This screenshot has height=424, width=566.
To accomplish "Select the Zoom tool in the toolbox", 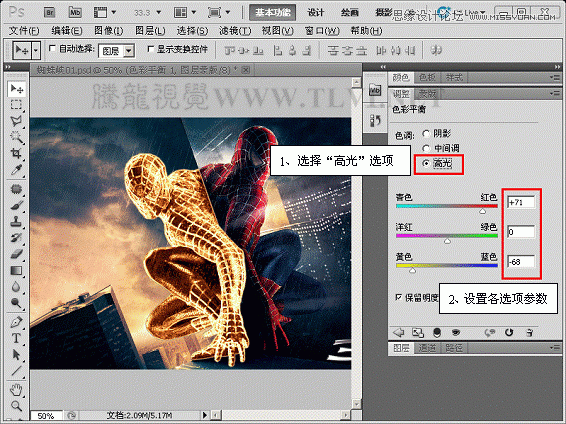I will [x=16, y=406].
